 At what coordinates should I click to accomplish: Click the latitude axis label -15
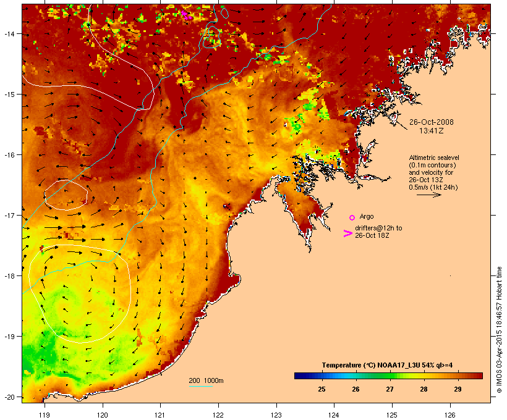click(9, 94)
